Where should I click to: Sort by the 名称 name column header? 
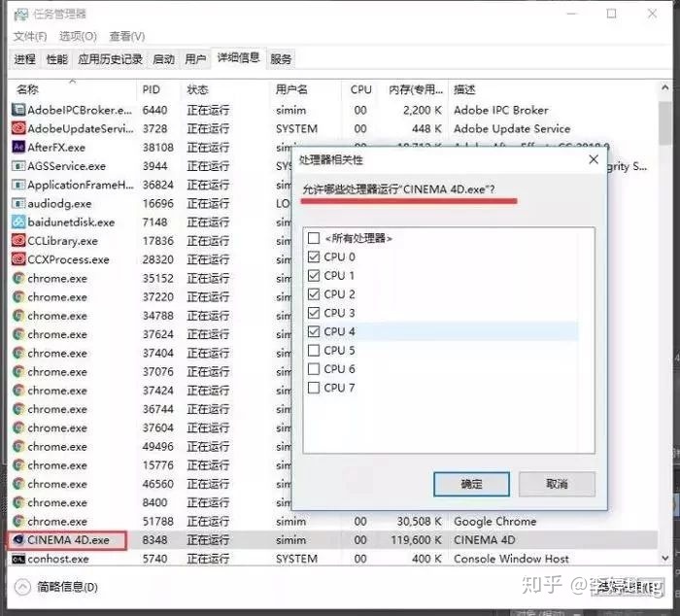(x=73, y=89)
